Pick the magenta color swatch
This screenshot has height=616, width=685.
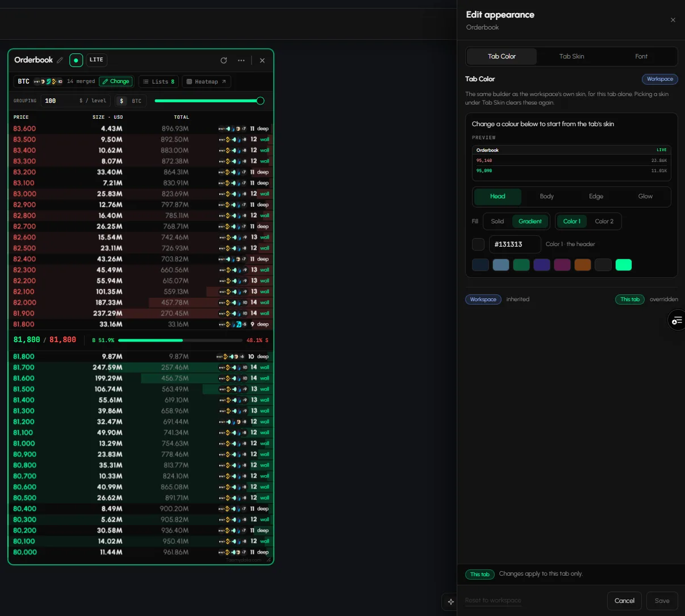[562, 265]
